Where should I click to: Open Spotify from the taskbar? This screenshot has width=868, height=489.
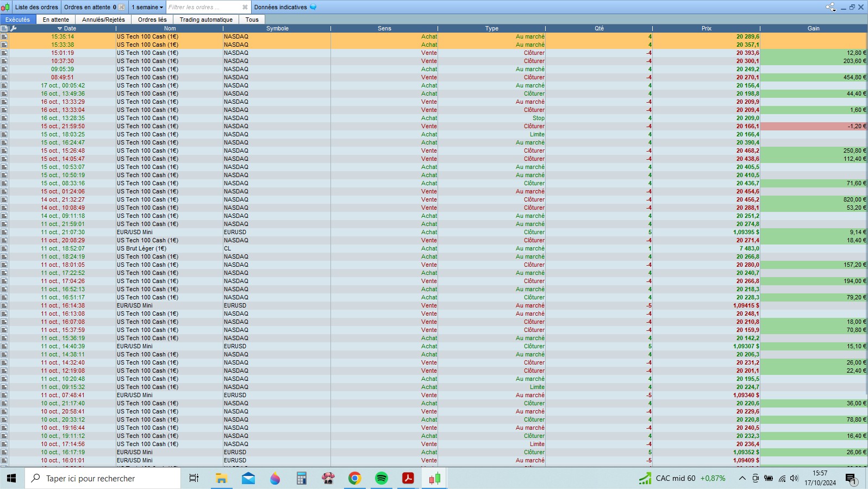pyautogui.click(x=381, y=478)
